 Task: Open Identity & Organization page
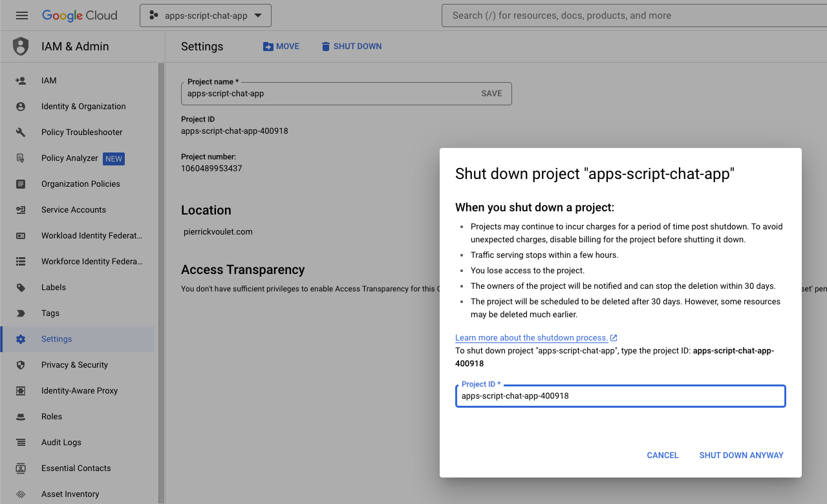[x=83, y=107]
